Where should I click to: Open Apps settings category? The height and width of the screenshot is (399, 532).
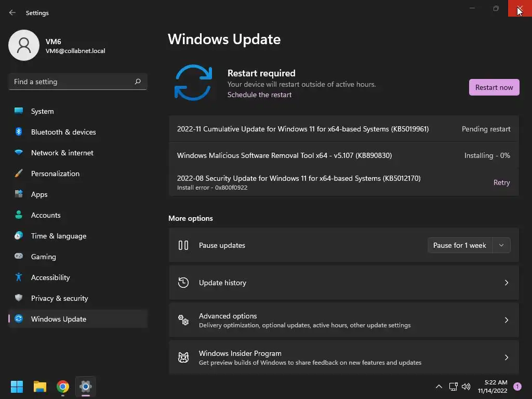click(x=78, y=194)
